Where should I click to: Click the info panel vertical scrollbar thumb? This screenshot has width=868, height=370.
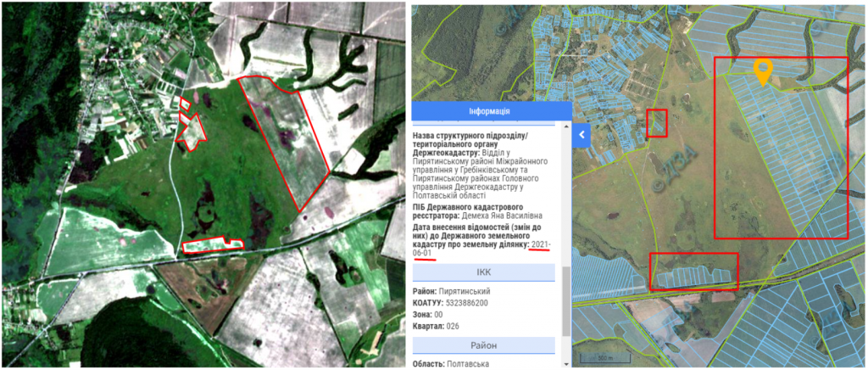566,300
